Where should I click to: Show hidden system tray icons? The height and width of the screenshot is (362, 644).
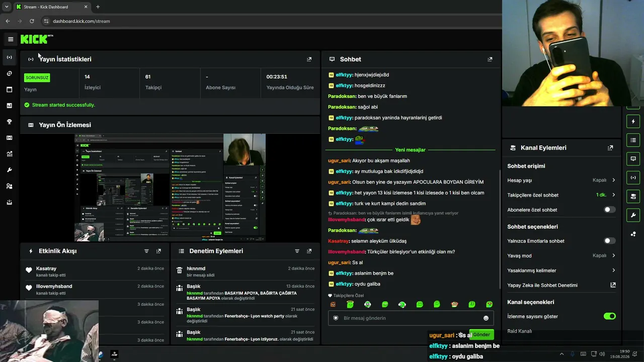(x=561, y=354)
